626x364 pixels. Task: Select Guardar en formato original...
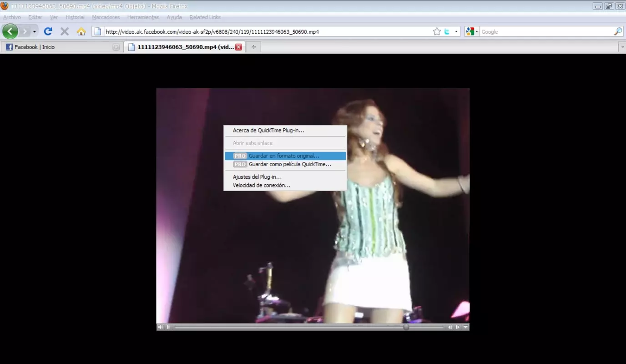[285, 156]
